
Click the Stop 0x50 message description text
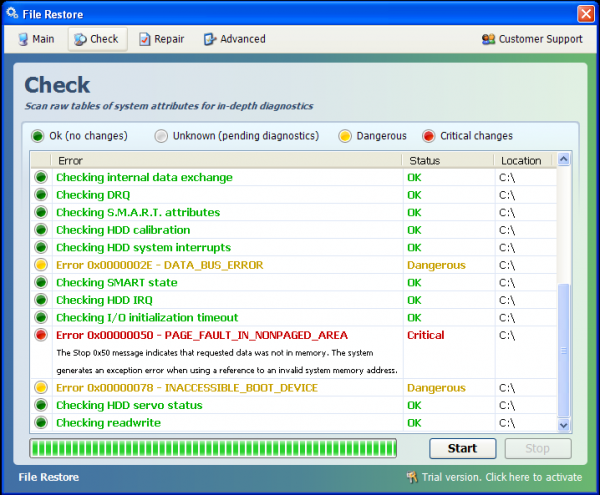[227, 361]
